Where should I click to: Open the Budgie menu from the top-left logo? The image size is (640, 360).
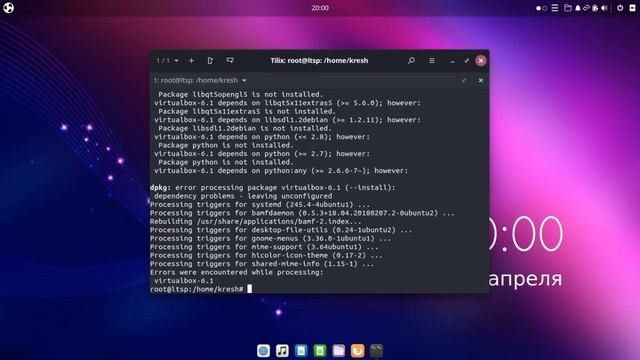(x=9, y=8)
